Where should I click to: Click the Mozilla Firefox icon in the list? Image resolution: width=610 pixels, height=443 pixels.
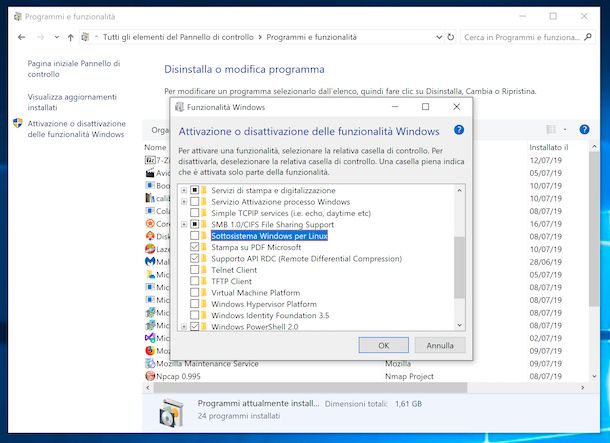pyautogui.click(x=150, y=350)
